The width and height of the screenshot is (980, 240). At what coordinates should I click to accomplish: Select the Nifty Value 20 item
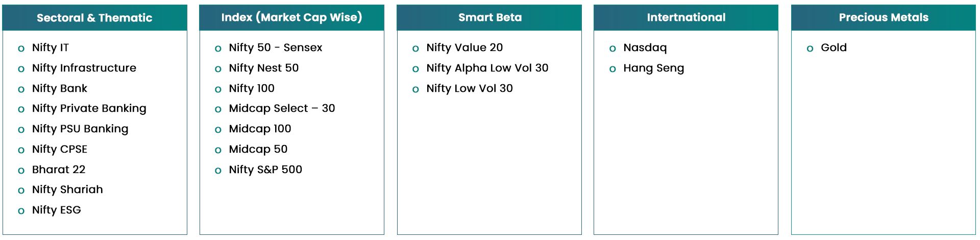pos(464,47)
